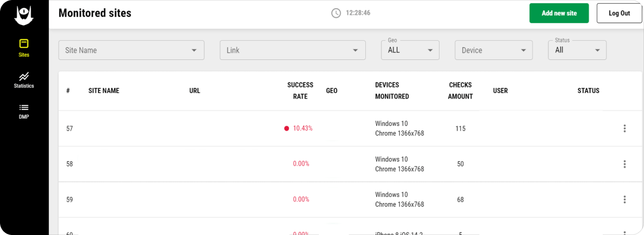Click the clock icon beside the time
This screenshot has width=644, height=235.
(336, 13)
